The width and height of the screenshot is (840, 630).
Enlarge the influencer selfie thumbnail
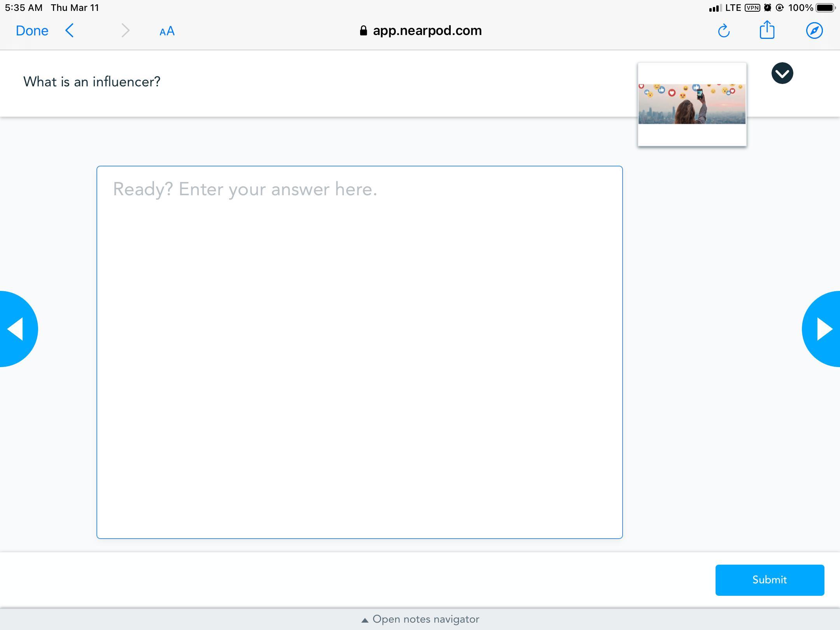[x=692, y=104]
